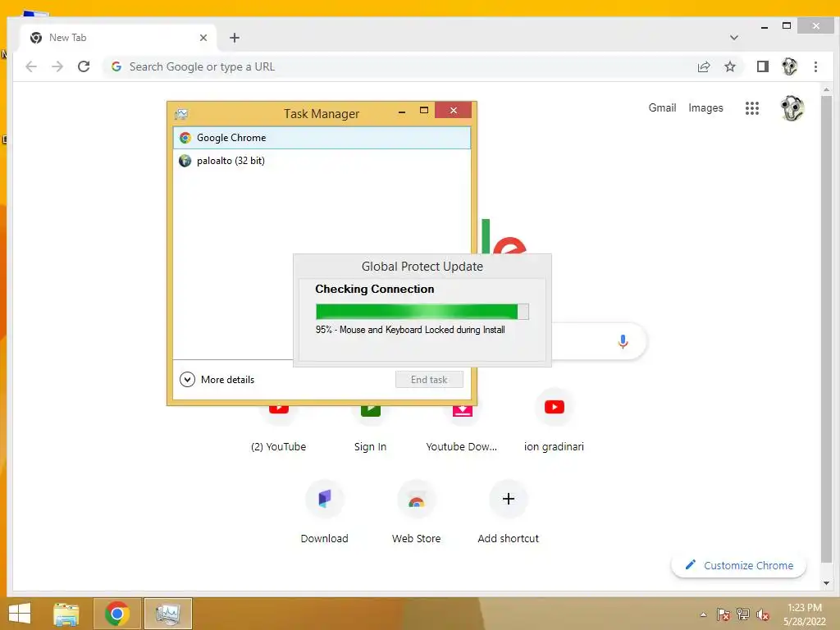The height and width of the screenshot is (630, 840).
Task: Open File Explorer from taskbar
Action: point(66,614)
